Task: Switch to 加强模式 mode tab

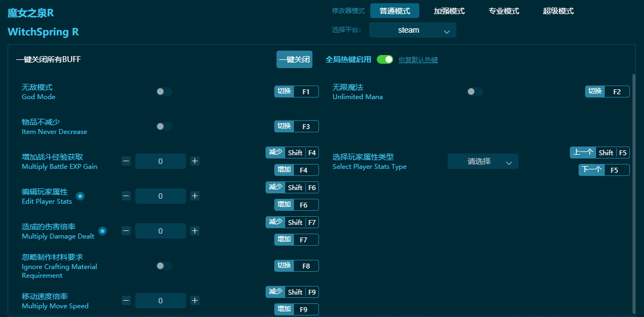Action: (449, 11)
